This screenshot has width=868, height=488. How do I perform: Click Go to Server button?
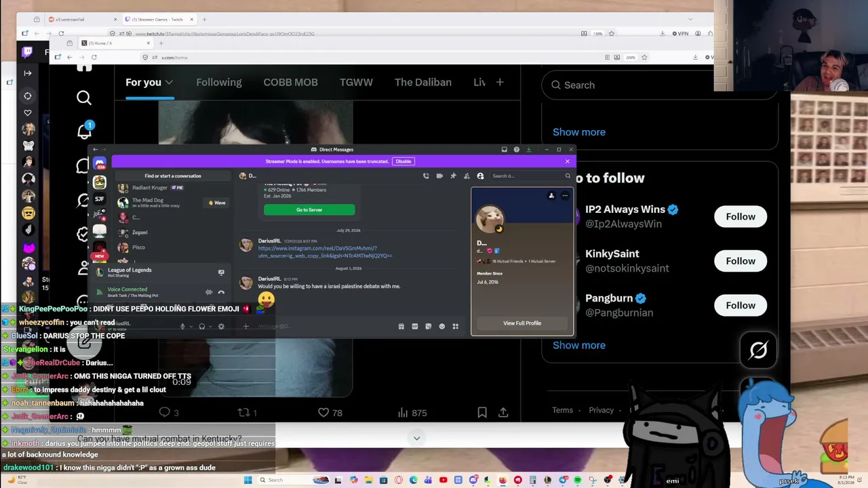point(309,209)
